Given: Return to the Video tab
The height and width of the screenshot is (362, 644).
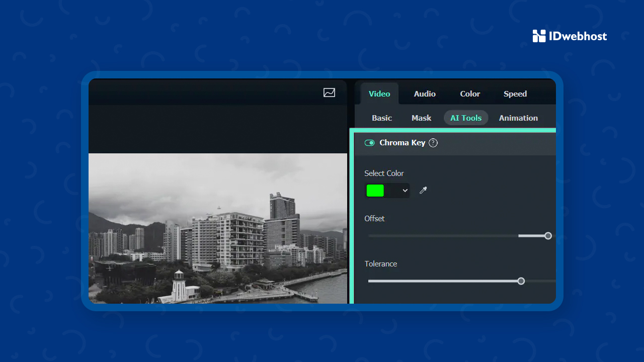Looking at the screenshot, I should point(379,94).
